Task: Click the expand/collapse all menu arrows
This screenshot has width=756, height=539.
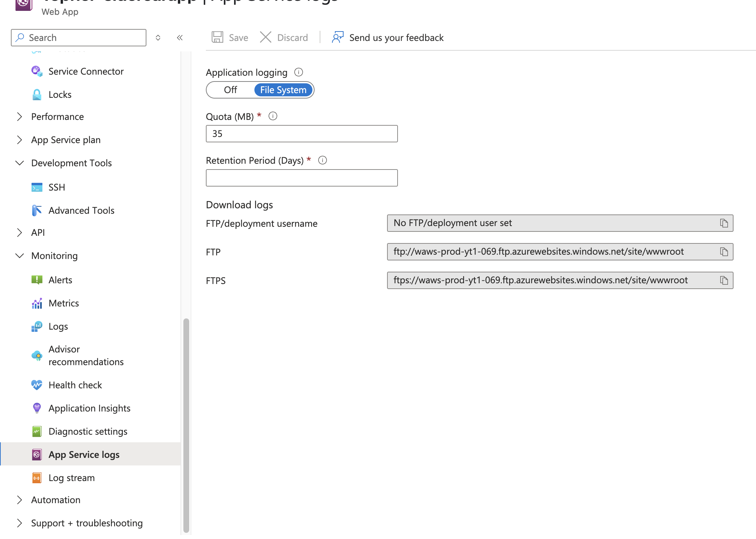Action: [158, 38]
